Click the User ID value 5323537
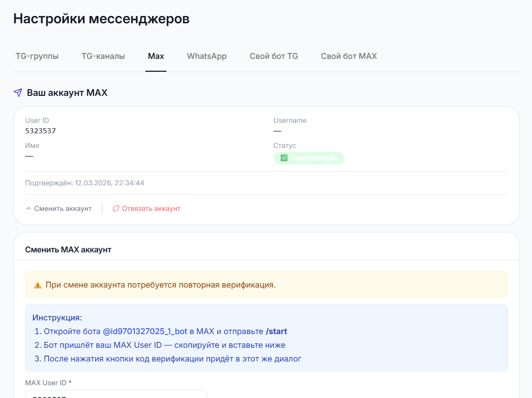The height and width of the screenshot is (398, 532). (x=41, y=131)
